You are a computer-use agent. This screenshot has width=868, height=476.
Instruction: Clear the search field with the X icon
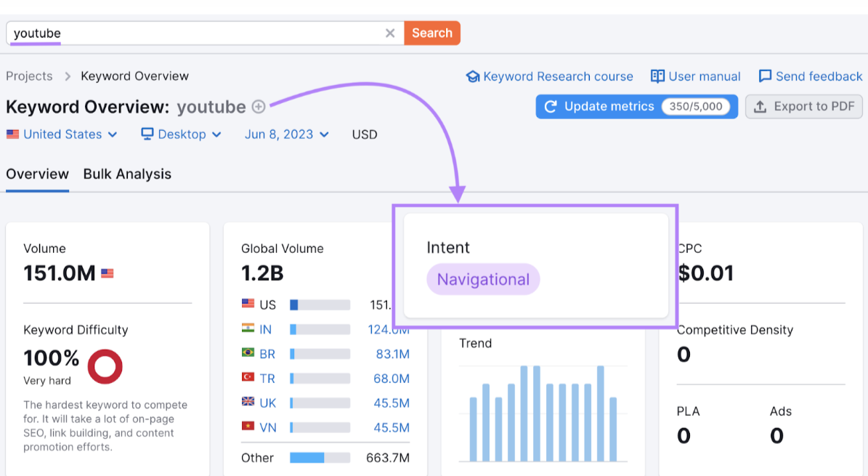(x=390, y=33)
